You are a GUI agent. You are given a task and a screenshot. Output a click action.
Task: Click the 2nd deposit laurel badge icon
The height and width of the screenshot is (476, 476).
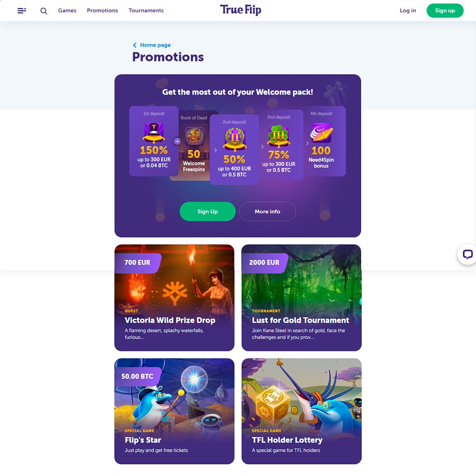coord(234,139)
